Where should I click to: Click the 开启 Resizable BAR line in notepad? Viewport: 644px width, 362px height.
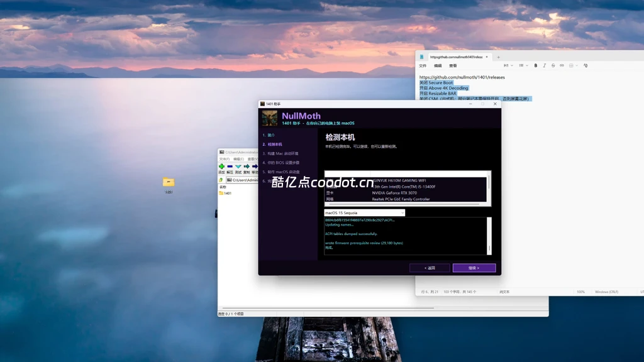point(438,93)
